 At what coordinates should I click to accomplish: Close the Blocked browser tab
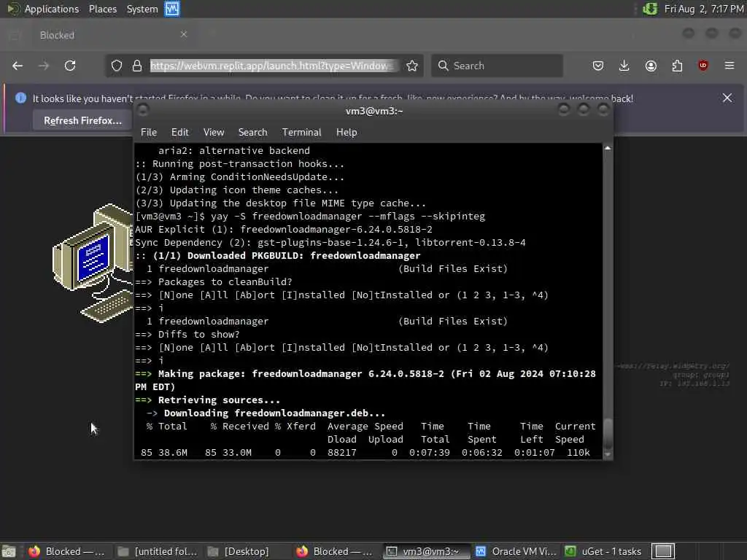pyautogui.click(x=183, y=34)
